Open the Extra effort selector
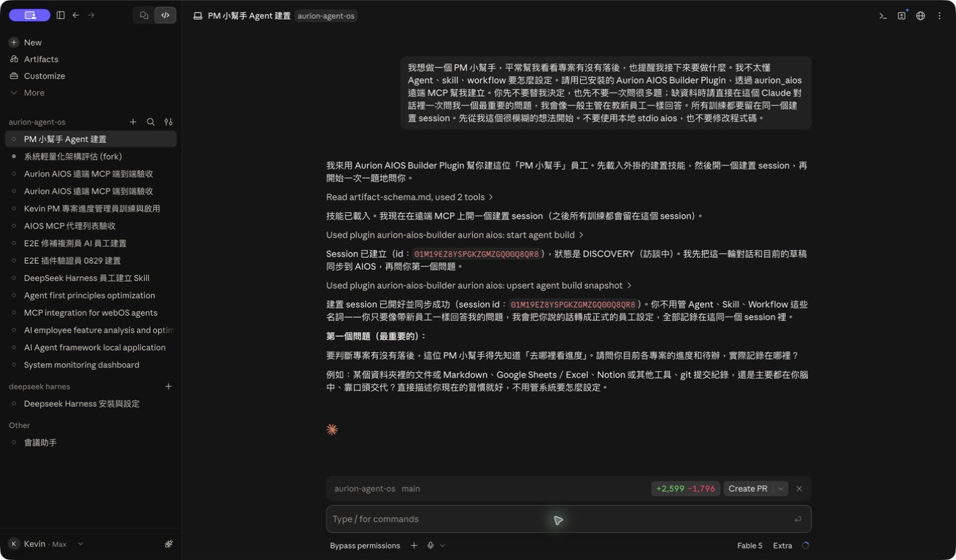 tap(782, 545)
